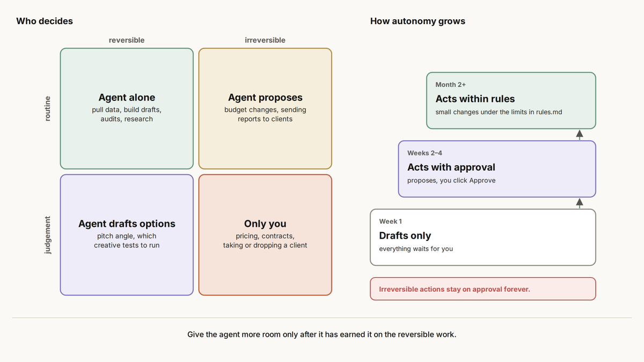Viewport: 644px width, 362px height.
Task: Click "proposes, you click Approve" text
Action: (x=451, y=181)
